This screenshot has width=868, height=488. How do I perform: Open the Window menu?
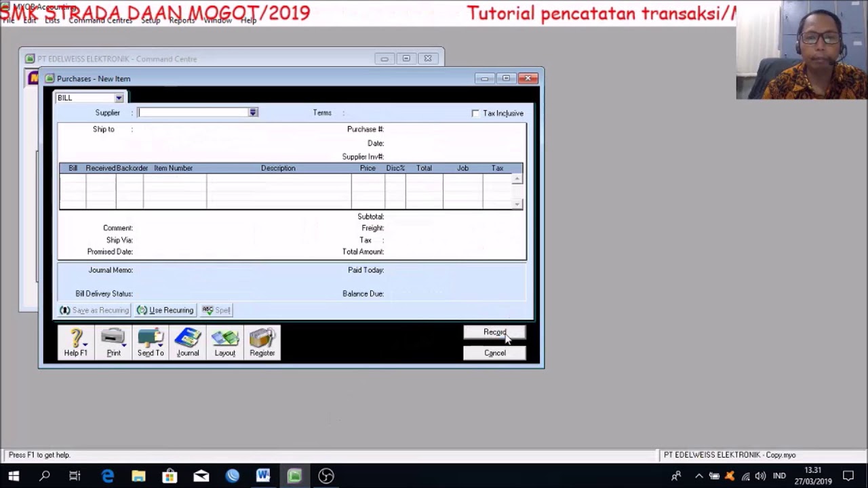pos(218,20)
